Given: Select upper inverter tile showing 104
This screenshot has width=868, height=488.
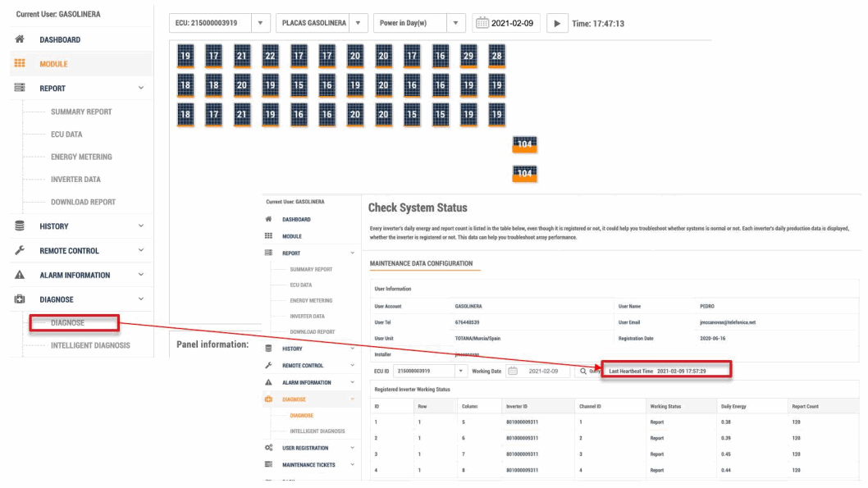Looking at the screenshot, I should [x=524, y=145].
